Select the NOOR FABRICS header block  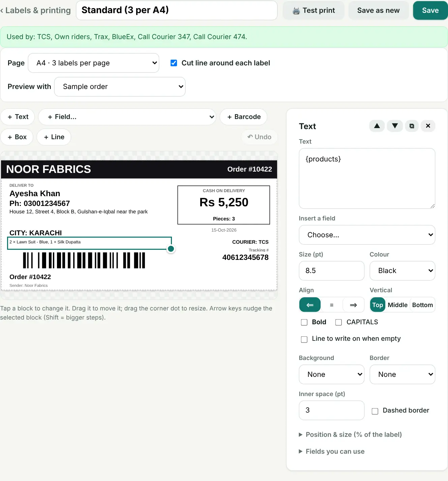click(49, 169)
